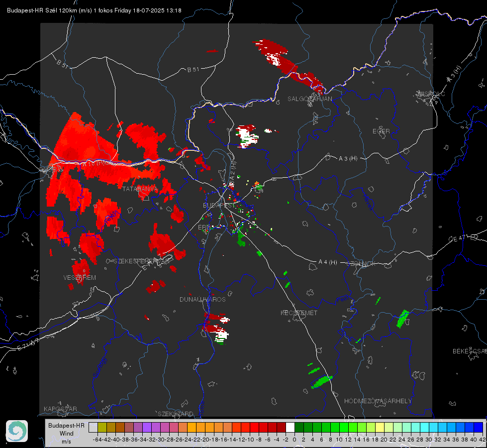Viewport: 487px width, 448px height.
Task: Click the map title with the date
Action: click(94, 10)
